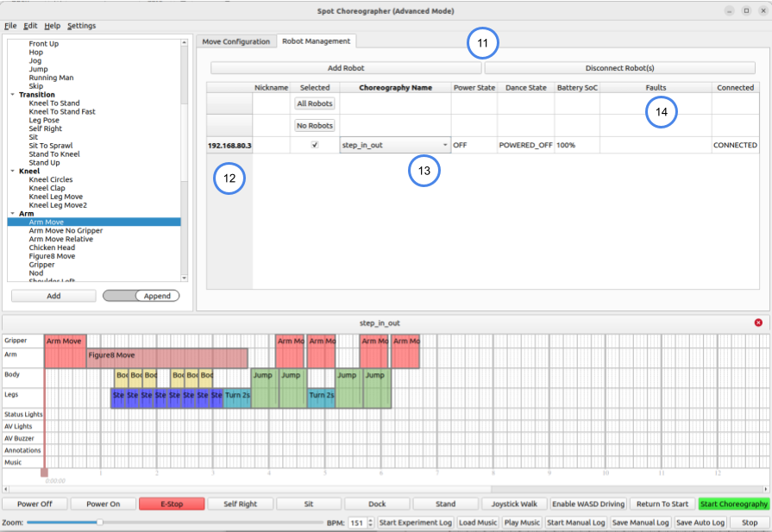Viewport: 772px width, 532px height.
Task: Collapse the Arm moves group
Action: tap(12, 214)
